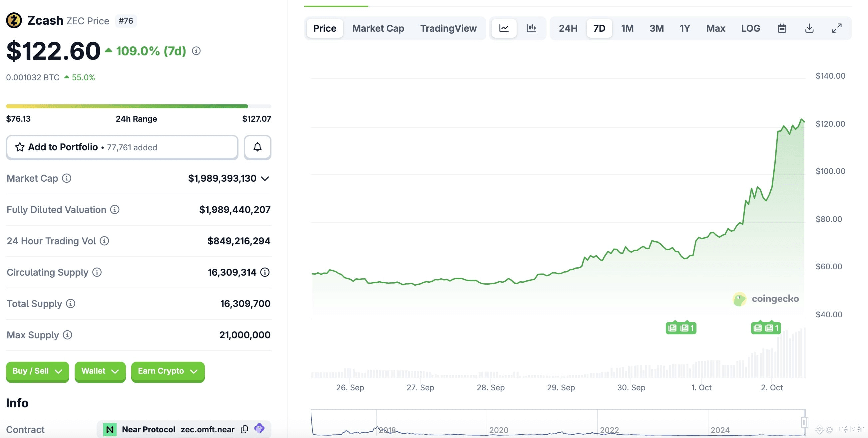Image resolution: width=868 pixels, height=438 pixels.
Task: Click the Market Cap info icon
Action: [67, 178]
